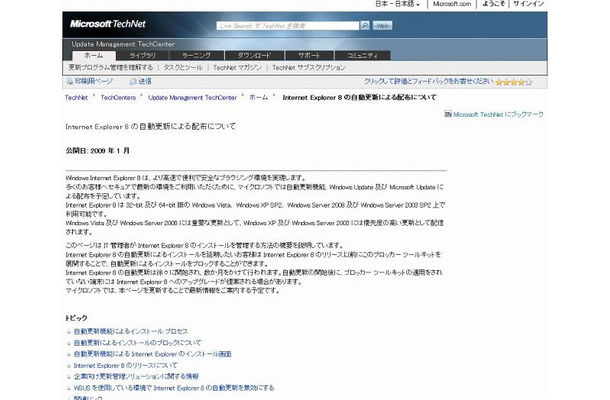
Task: Open topic Internet Explorer 8 のリリースについて
Action: 125,365
